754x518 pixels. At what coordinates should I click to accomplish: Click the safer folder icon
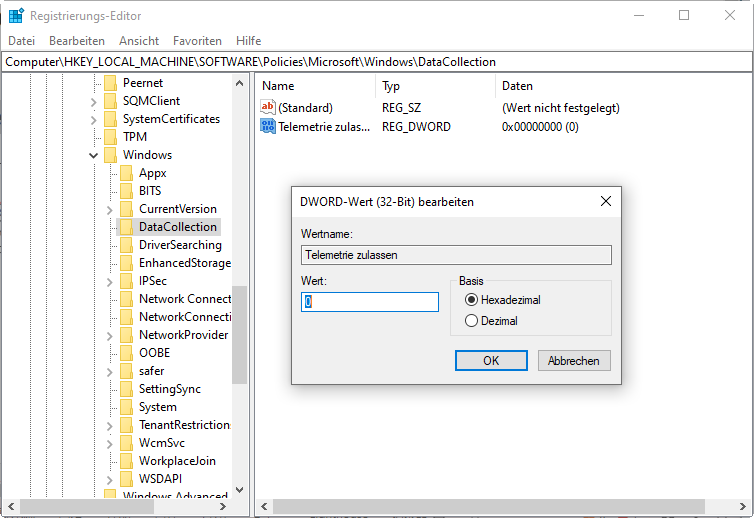(126, 371)
